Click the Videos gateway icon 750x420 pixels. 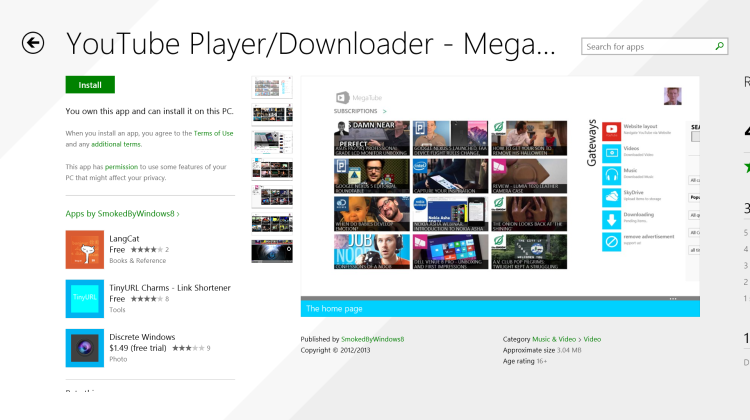click(x=611, y=153)
